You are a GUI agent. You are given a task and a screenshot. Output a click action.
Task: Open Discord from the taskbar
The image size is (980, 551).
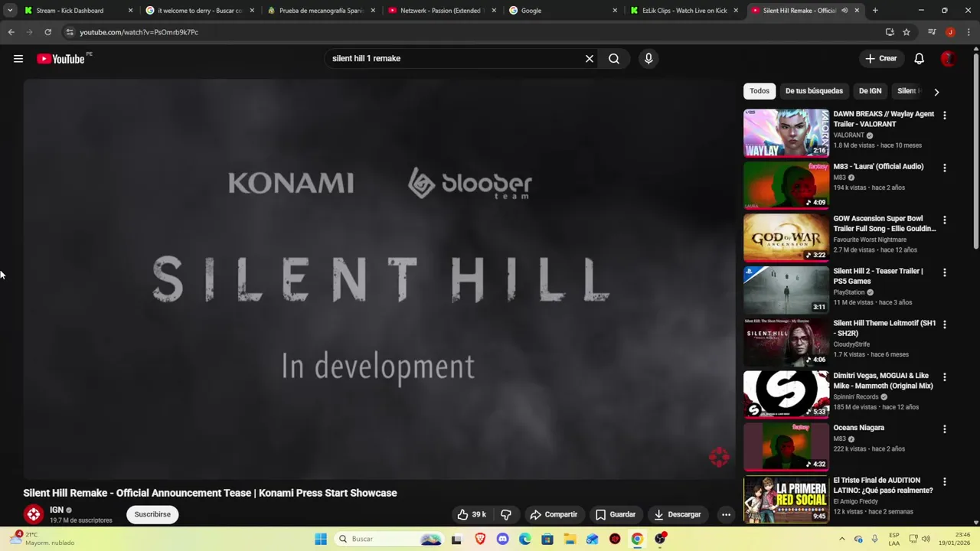[502, 539]
